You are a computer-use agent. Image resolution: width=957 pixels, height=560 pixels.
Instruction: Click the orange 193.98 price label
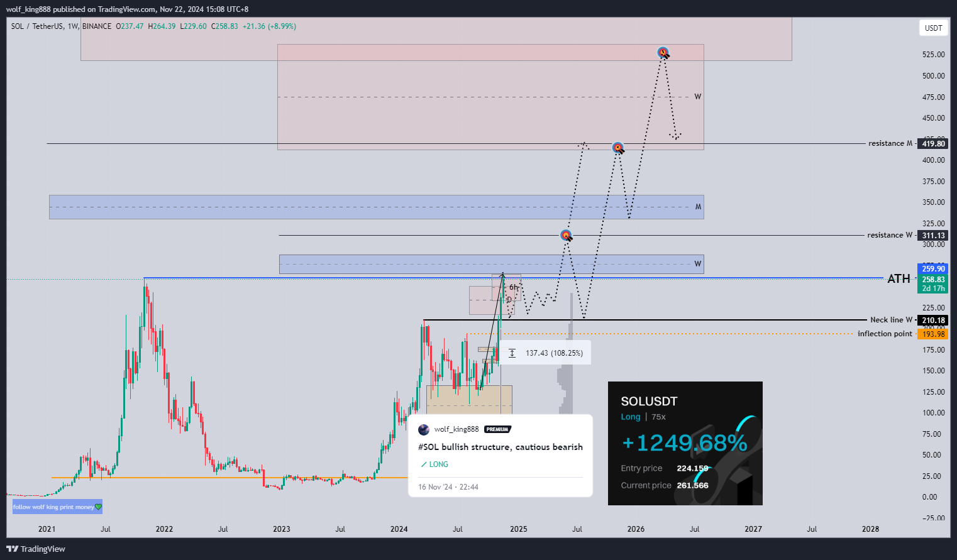(x=933, y=334)
